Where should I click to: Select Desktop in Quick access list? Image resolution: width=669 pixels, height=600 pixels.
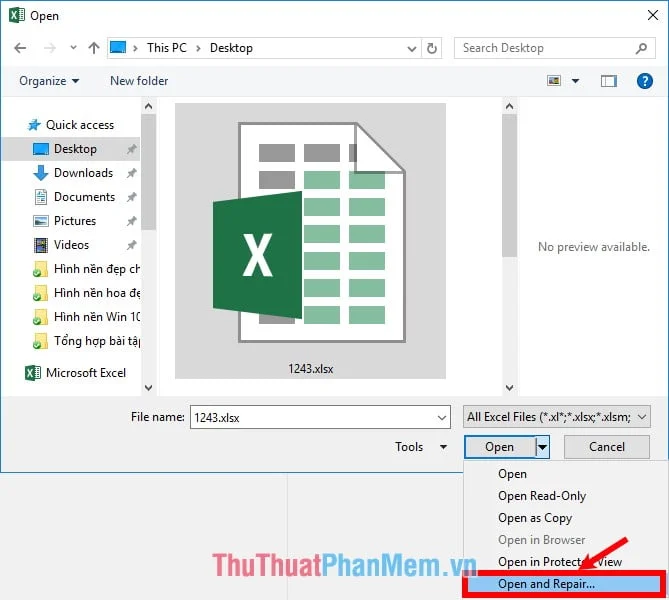(x=75, y=149)
